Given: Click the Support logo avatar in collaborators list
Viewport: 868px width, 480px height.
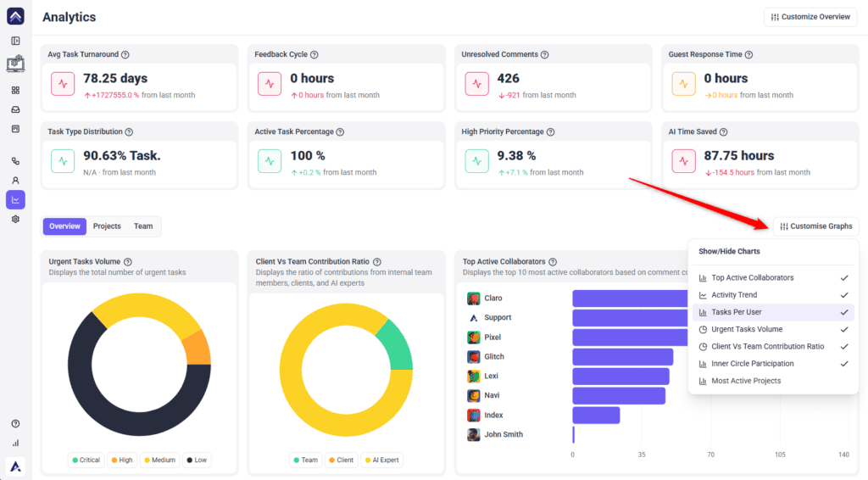Looking at the screenshot, I should click(x=473, y=318).
